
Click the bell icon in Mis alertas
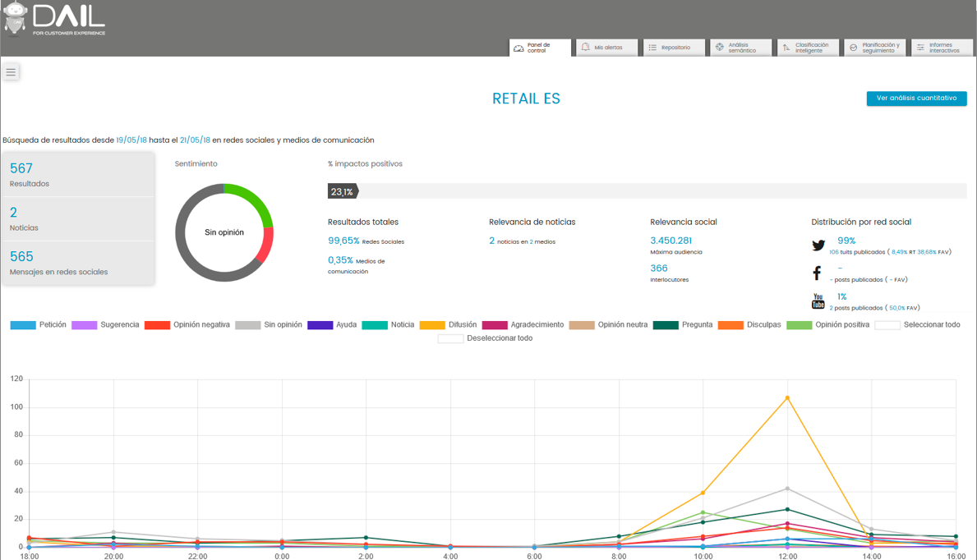coord(585,48)
